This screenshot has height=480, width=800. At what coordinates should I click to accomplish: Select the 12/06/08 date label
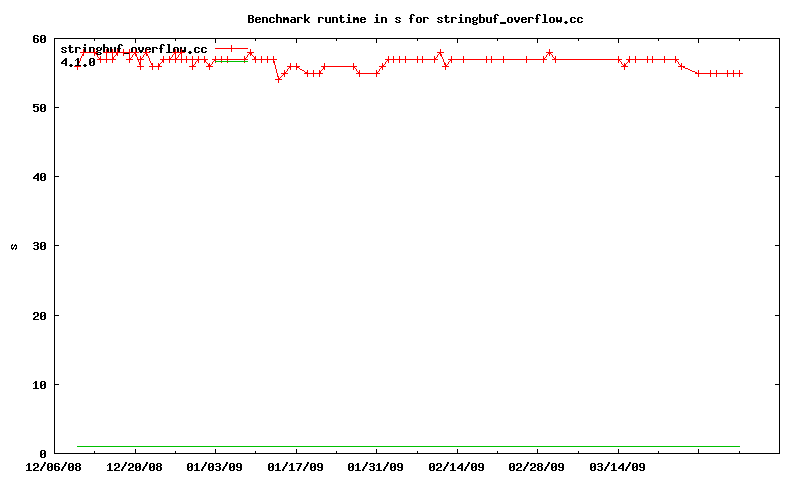[x=54, y=466]
